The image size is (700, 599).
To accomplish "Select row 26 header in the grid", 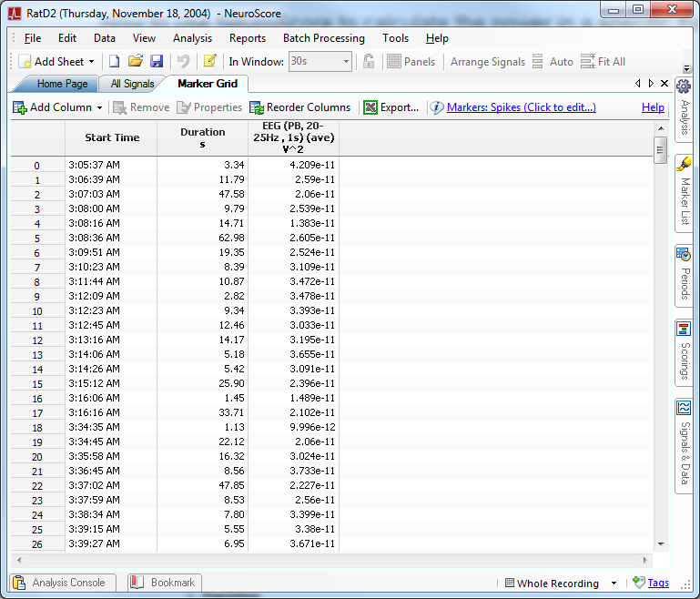I will point(37,544).
